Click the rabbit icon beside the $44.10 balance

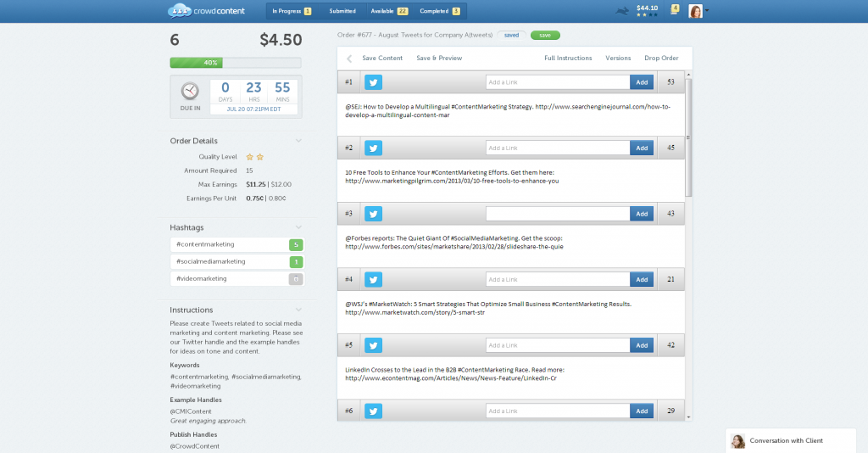(623, 11)
